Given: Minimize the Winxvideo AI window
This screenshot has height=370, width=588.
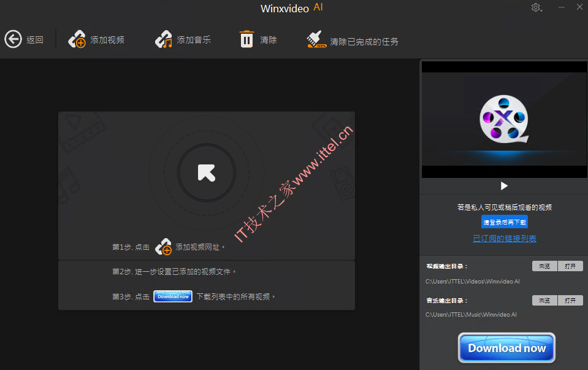Looking at the screenshot, I should click(x=562, y=7).
